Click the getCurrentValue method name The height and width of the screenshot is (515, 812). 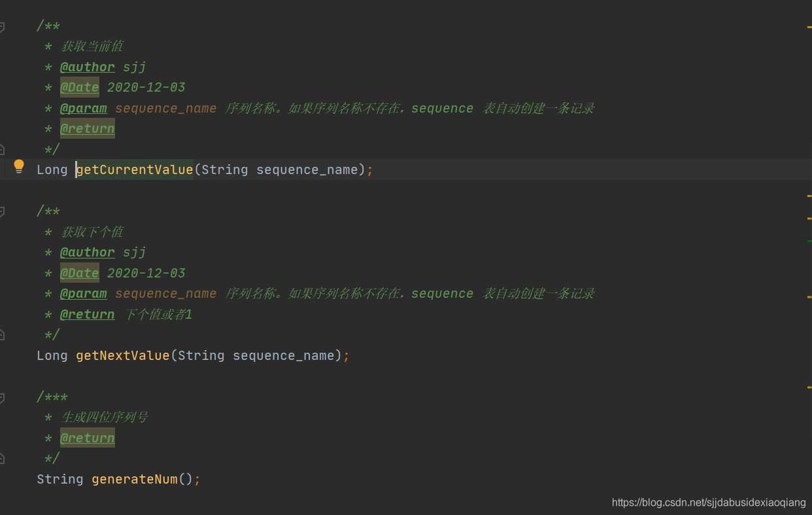point(135,169)
